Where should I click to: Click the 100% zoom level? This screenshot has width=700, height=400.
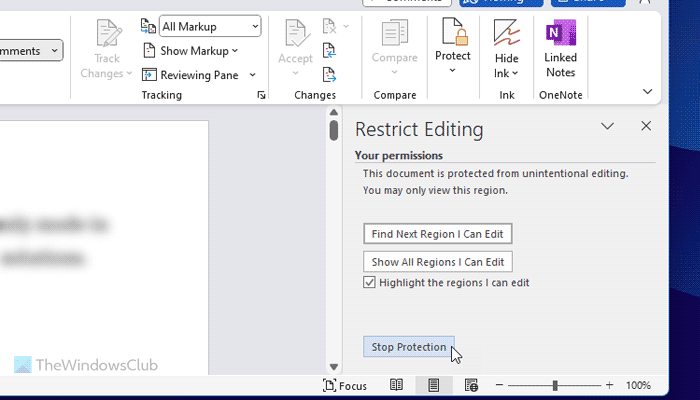pos(638,385)
